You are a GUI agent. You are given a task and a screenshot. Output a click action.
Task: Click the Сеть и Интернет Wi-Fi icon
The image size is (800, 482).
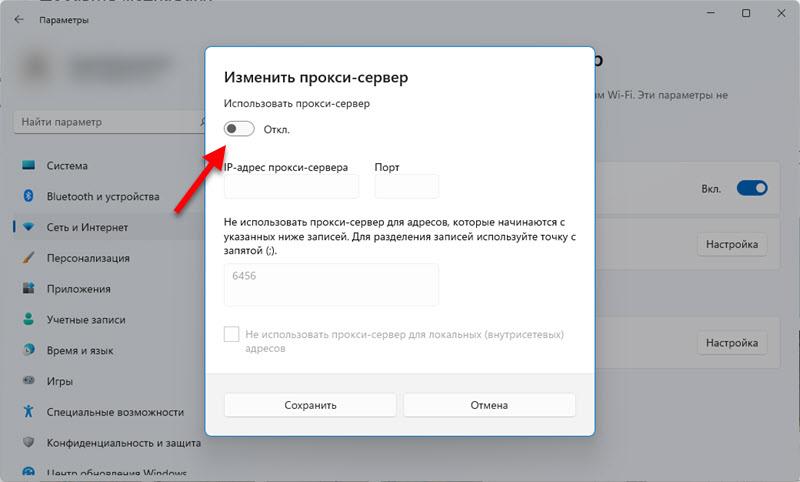pos(29,227)
